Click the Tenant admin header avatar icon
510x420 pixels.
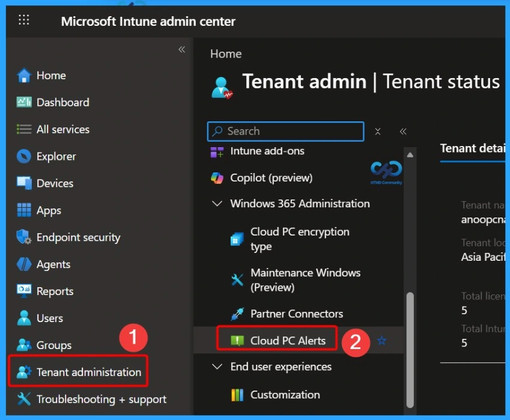(x=222, y=88)
